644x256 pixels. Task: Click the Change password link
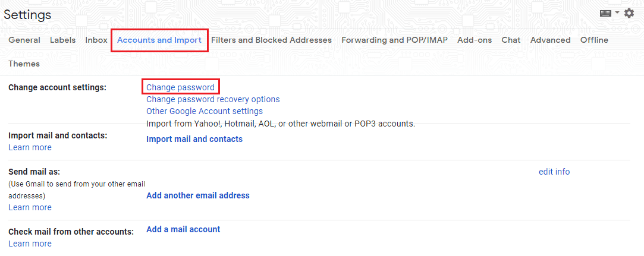180,87
